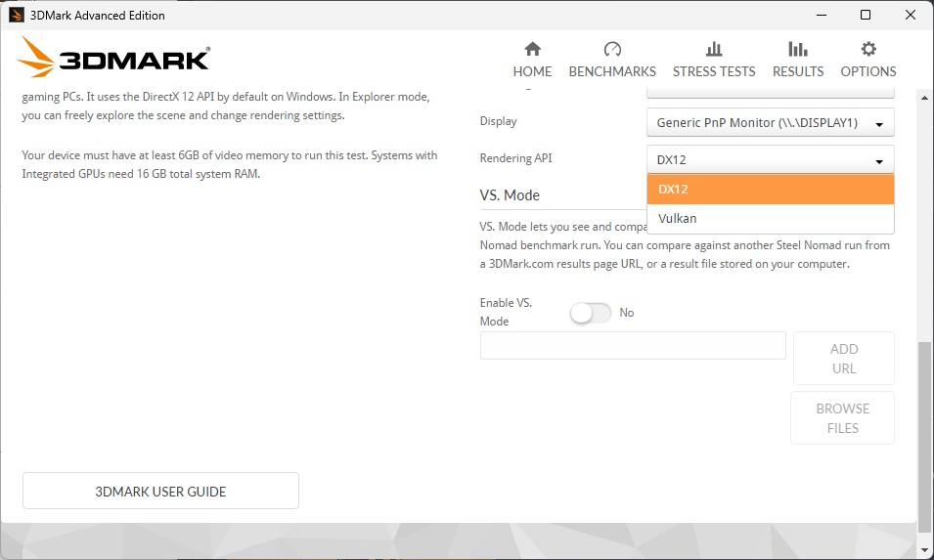Collapse the Rendering API dropdown showing DX12
This screenshot has width=934, height=560.
tap(771, 159)
